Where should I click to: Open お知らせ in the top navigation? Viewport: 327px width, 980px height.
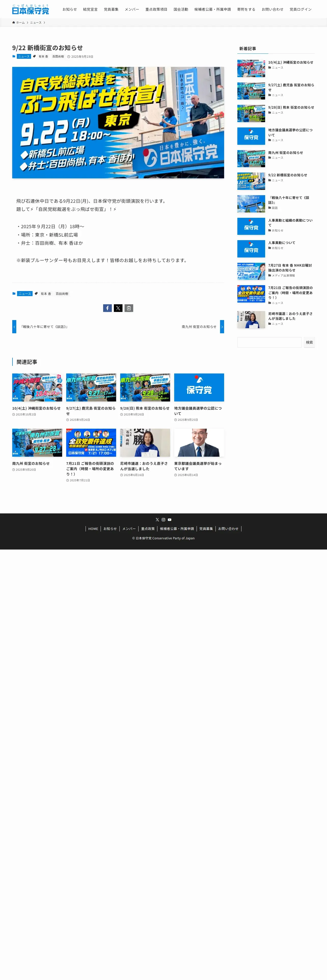point(70,9)
